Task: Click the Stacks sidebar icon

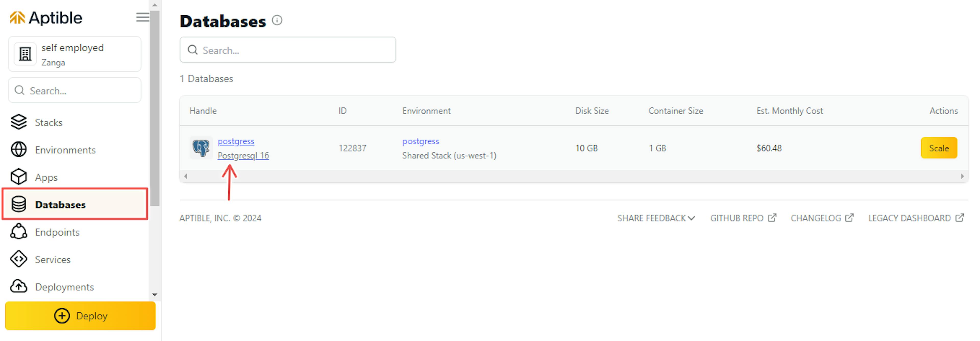Action: pos(18,122)
